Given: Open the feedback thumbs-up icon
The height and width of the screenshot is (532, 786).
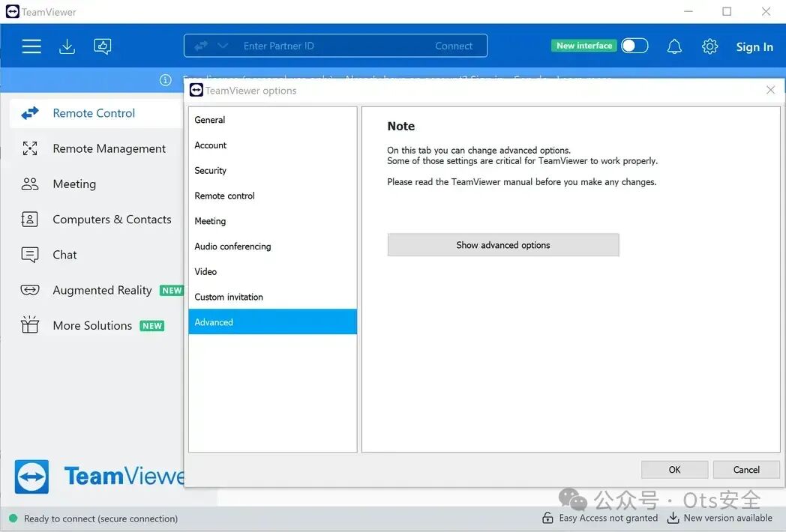Looking at the screenshot, I should 103,46.
